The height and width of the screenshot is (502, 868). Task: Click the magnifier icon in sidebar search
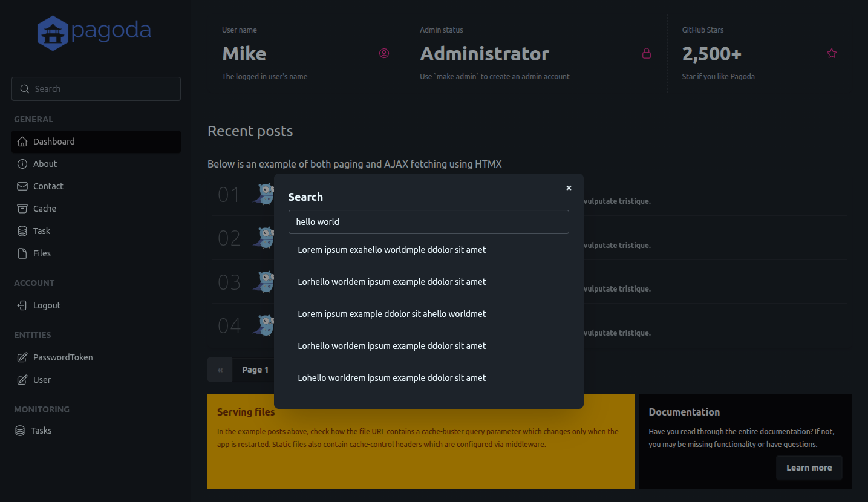25,89
